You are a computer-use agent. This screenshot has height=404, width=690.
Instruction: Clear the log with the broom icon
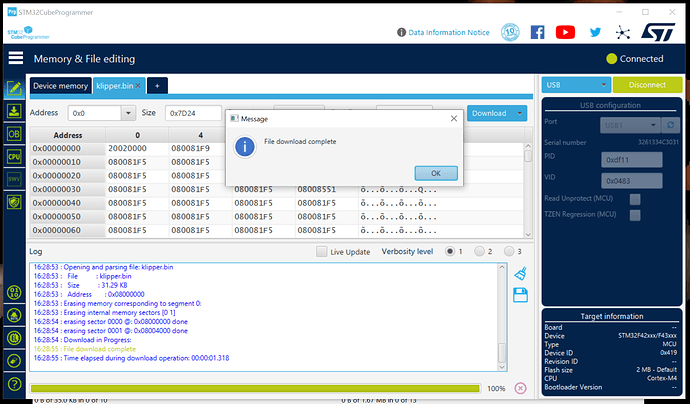[x=519, y=273]
